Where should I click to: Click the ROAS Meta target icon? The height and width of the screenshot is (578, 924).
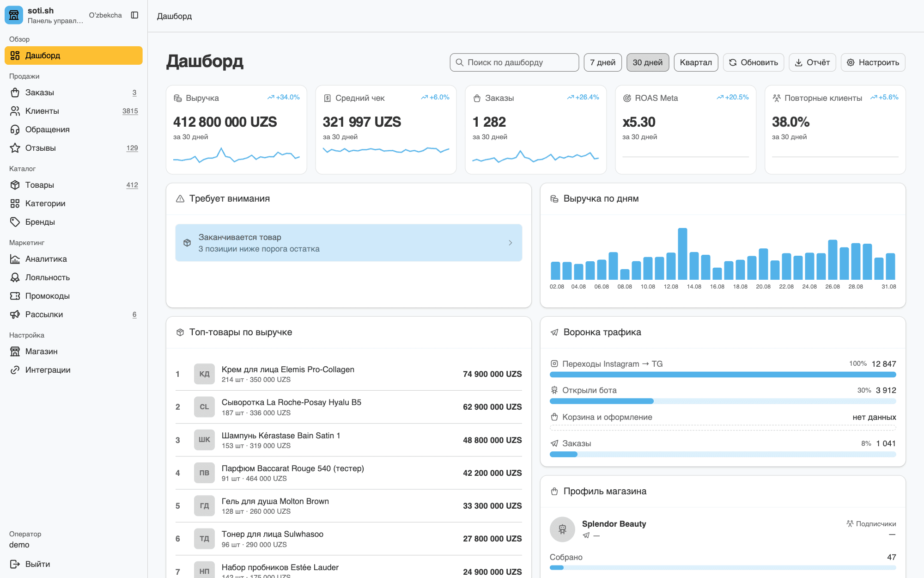627,98
